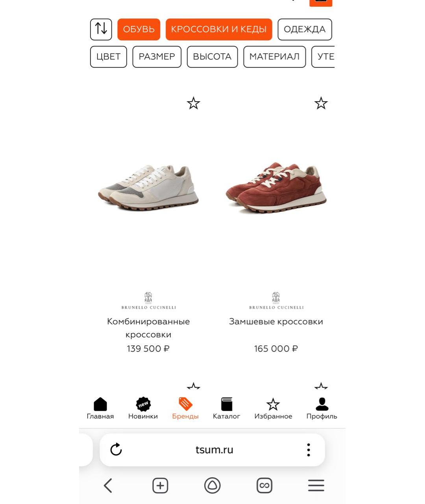Remove the КРОССОВКИ И КЕДЫ filter chip
The height and width of the screenshot is (504, 425).
tap(219, 29)
